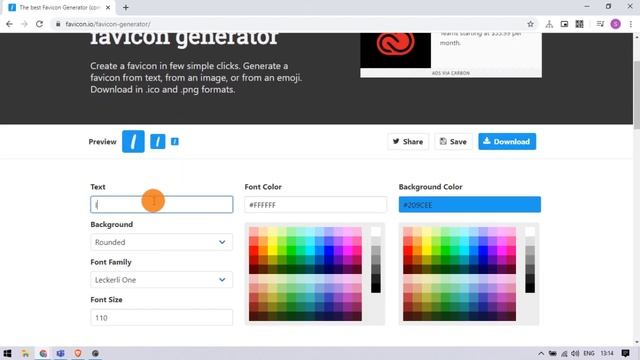Click the site tree extension icon
The image size is (640, 360).
click(549, 24)
